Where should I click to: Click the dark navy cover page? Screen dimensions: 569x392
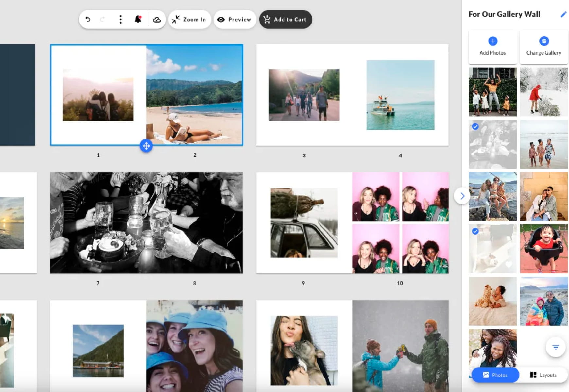coord(17,95)
